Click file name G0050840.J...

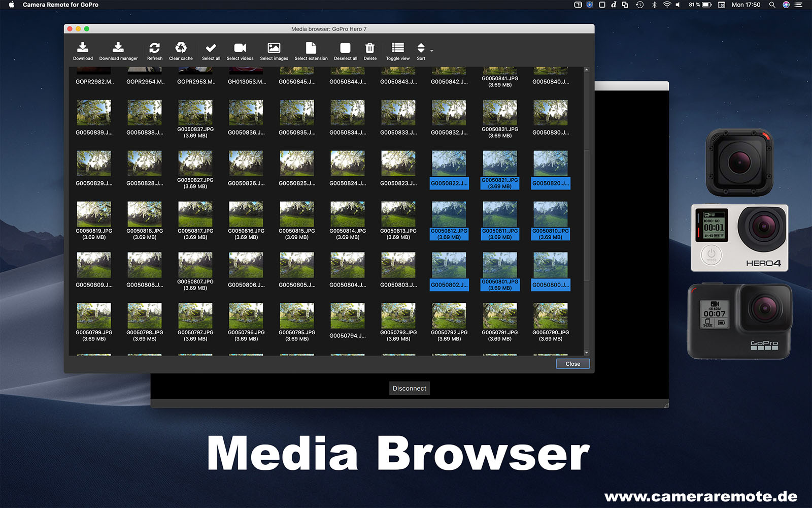[551, 82]
